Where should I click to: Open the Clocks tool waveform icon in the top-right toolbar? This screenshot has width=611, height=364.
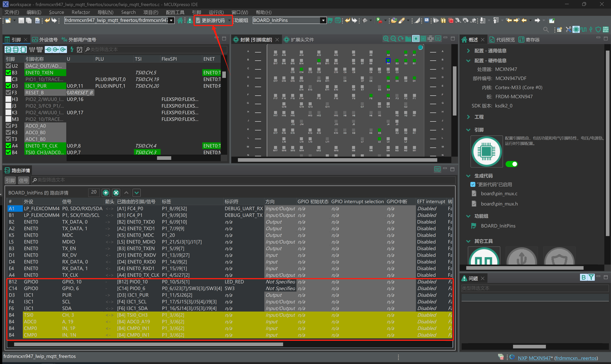coord(583,30)
